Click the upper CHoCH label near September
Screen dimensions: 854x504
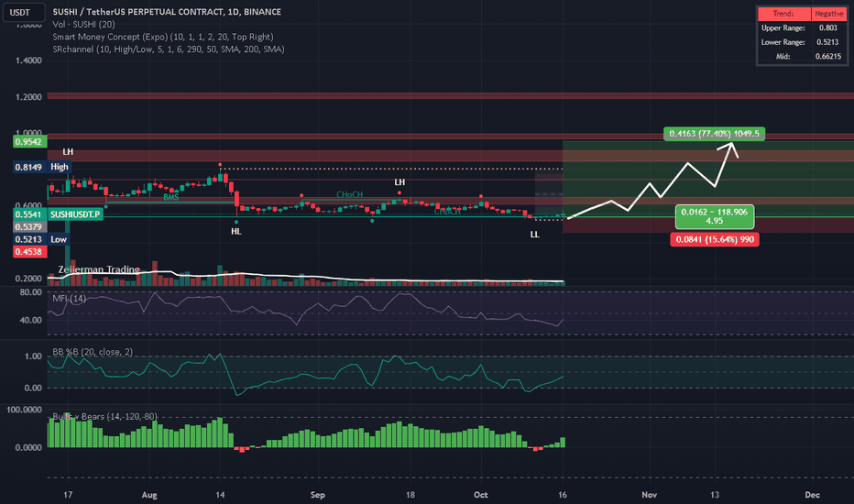349,194
